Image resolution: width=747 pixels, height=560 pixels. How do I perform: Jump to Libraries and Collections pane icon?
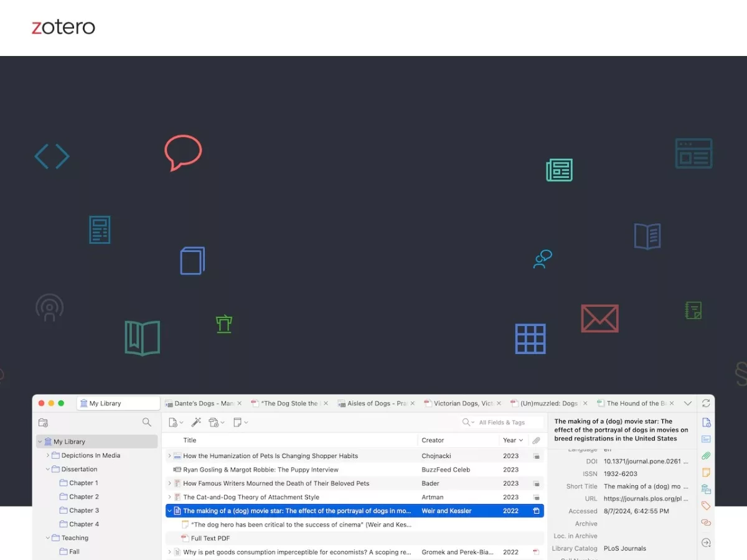pyautogui.click(x=706, y=489)
